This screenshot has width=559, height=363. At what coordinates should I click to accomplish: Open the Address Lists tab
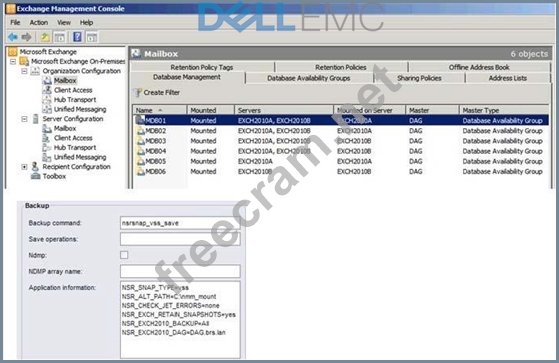coord(508,78)
